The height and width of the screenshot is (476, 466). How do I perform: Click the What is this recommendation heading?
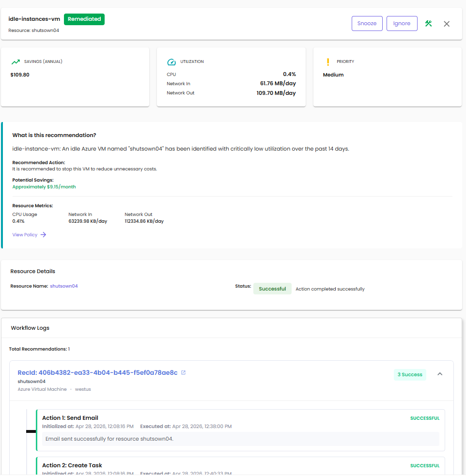coord(54,135)
